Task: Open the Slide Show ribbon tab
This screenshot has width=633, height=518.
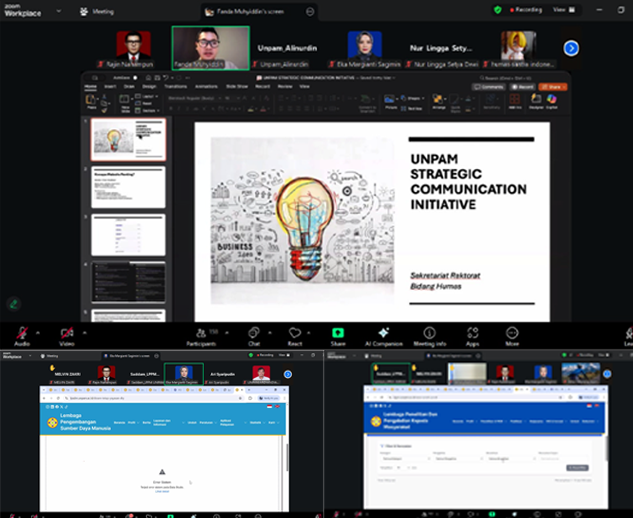Action: pyautogui.click(x=237, y=86)
